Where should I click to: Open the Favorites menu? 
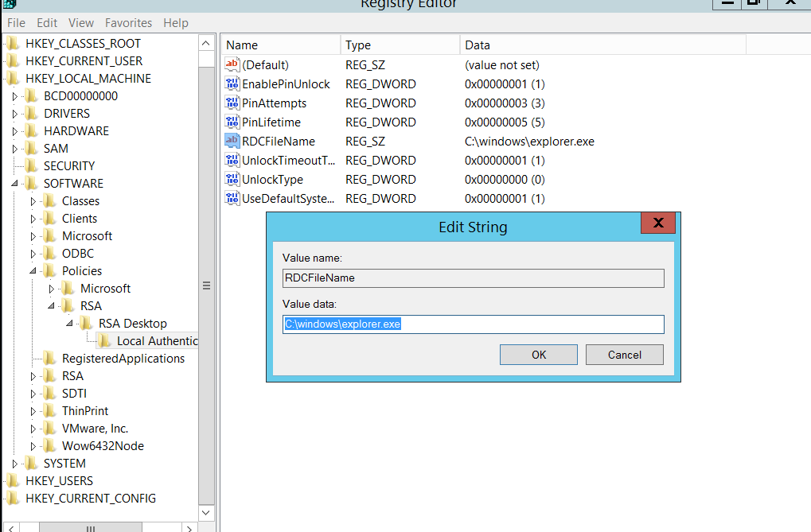pos(129,23)
